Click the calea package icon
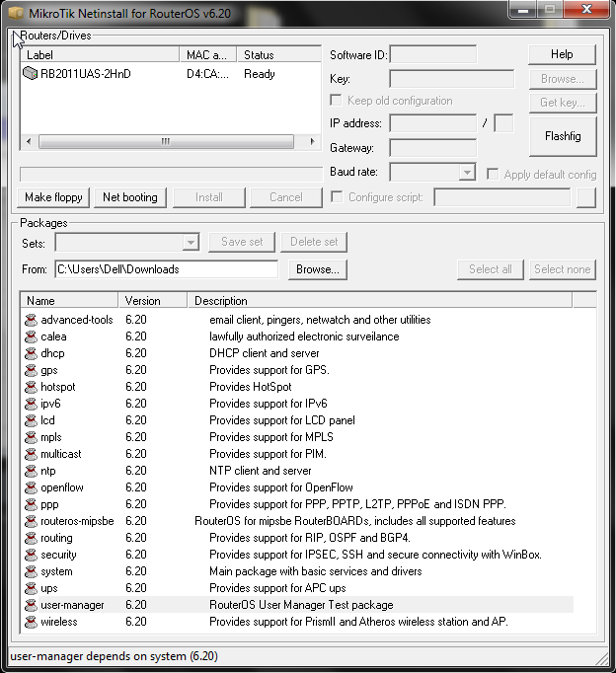Image resolution: width=616 pixels, height=673 pixels. click(31, 336)
